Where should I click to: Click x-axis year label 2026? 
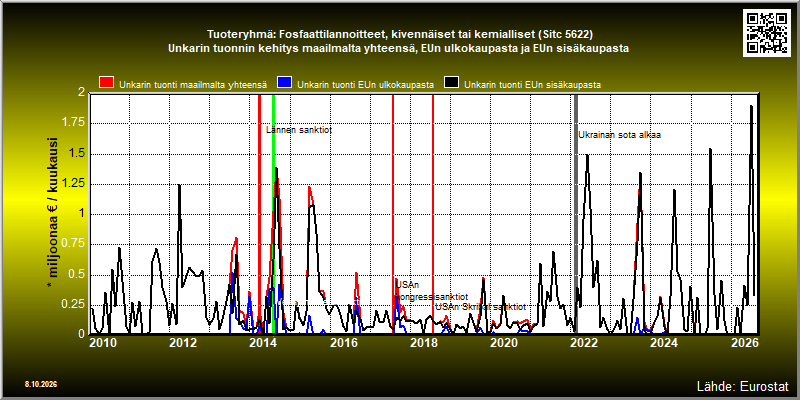coord(747,343)
